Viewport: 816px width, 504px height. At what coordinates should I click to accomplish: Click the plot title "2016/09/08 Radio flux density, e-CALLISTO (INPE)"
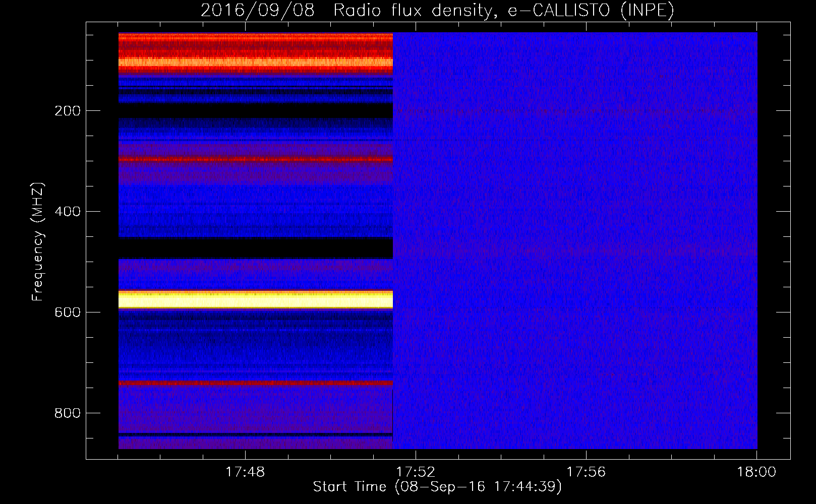[x=437, y=10]
